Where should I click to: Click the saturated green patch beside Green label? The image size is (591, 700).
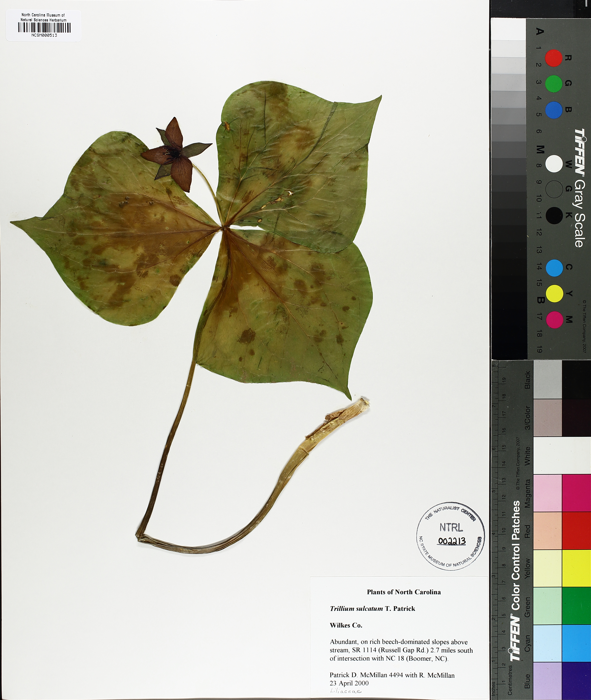[x=576, y=605]
